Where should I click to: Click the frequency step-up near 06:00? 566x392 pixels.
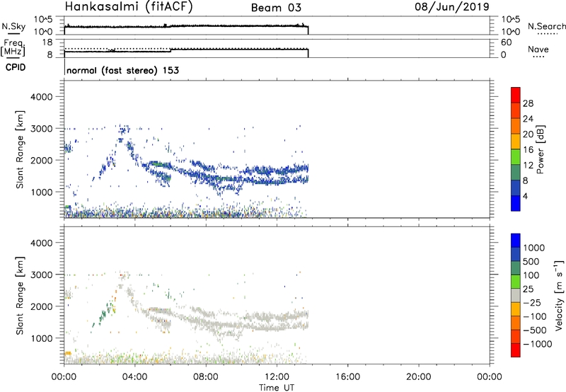point(171,50)
